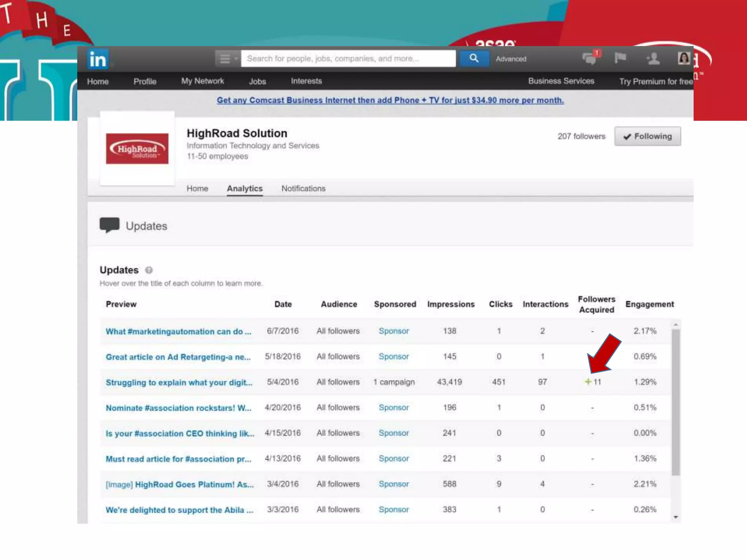Open the Interests menu
The image size is (747, 560).
[x=306, y=81]
